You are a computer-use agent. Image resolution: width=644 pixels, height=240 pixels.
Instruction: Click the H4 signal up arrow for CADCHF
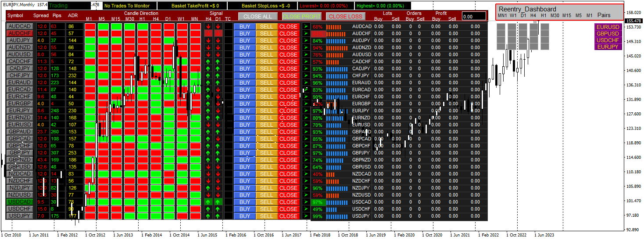pyautogui.click(x=208, y=62)
